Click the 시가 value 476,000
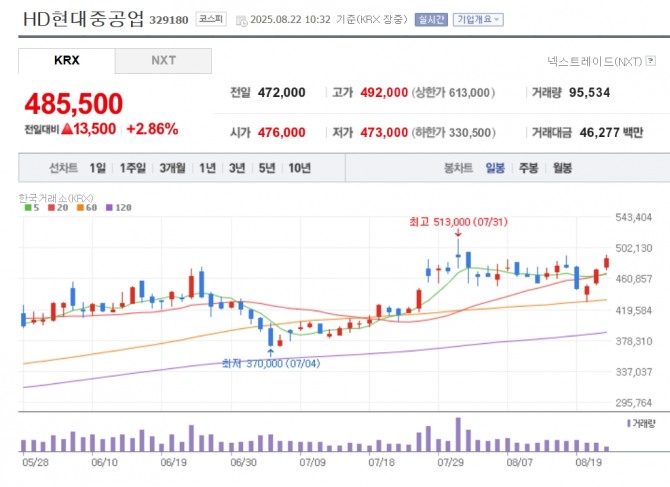The image size is (670, 487). [282, 132]
